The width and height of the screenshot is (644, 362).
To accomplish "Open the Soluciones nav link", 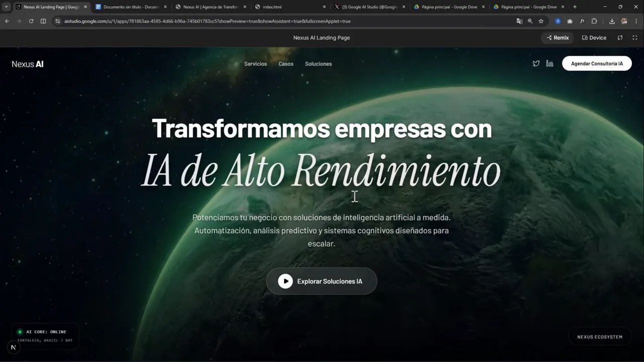I will tap(318, 64).
